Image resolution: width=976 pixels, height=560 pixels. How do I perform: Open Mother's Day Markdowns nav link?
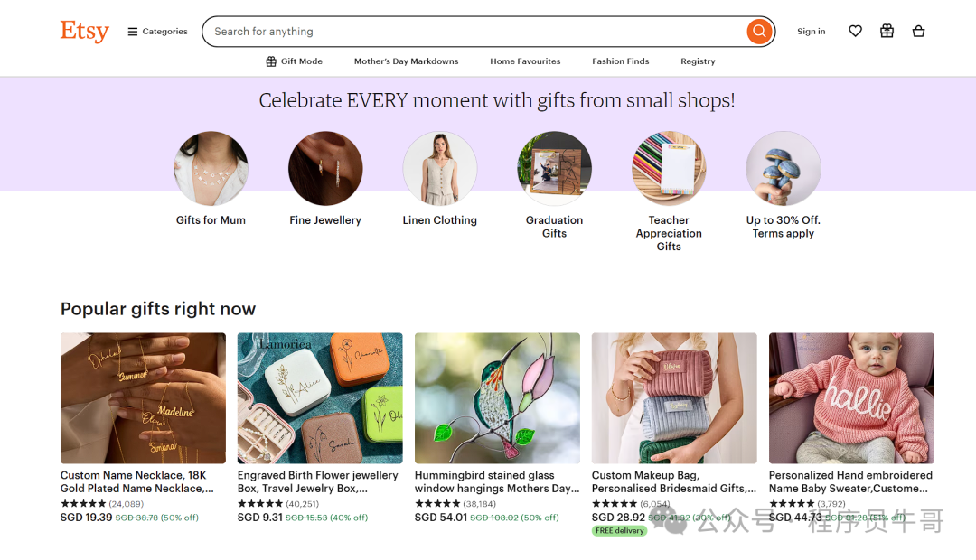(x=406, y=61)
